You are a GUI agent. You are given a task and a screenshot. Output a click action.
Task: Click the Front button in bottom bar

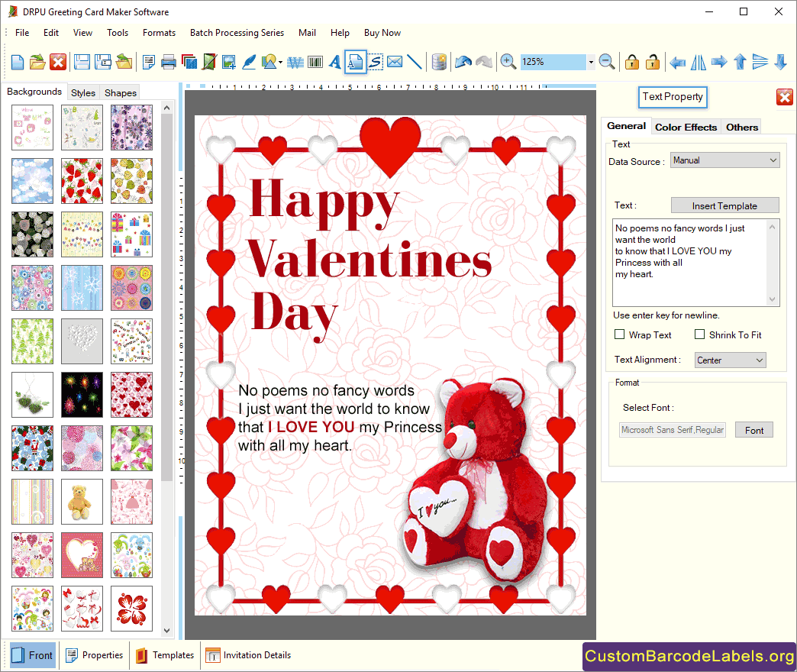point(33,655)
